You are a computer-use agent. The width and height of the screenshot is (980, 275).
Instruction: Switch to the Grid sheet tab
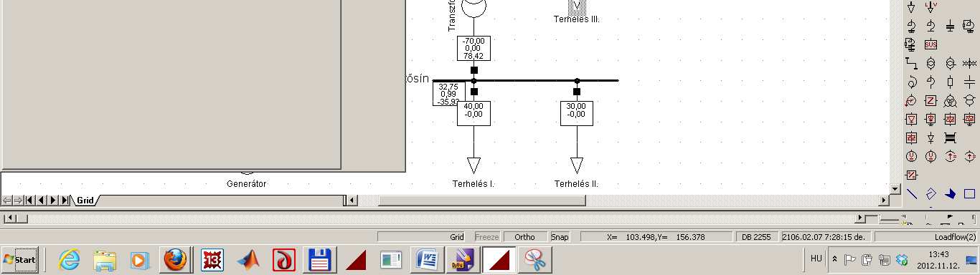[85, 201]
